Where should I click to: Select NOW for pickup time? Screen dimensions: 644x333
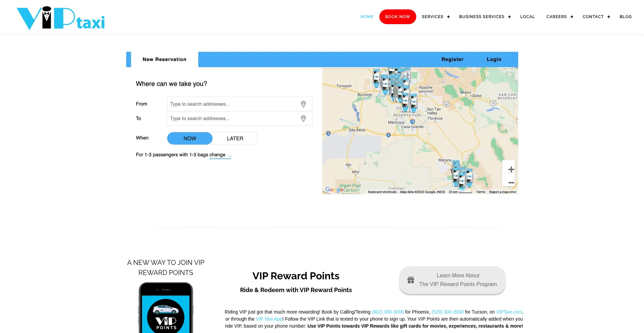[x=190, y=138]
